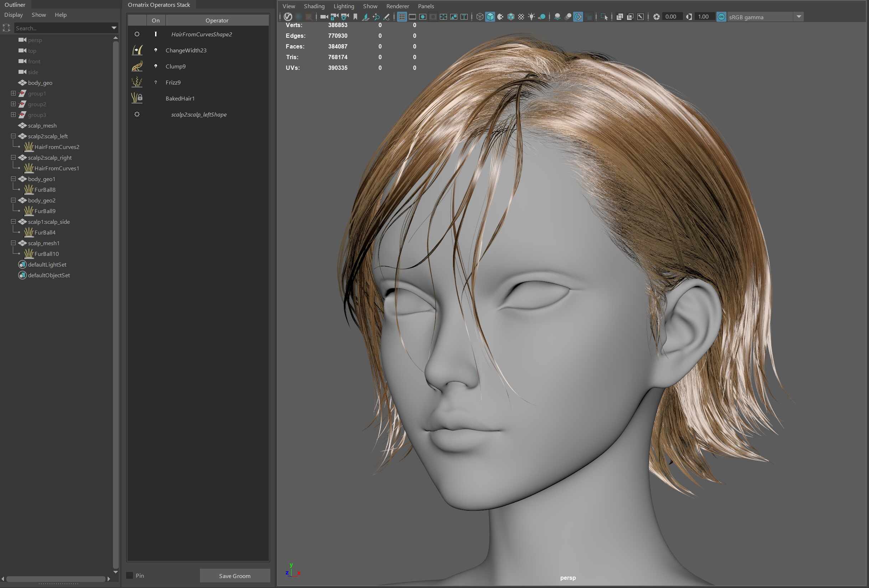Toggle Screen Space Ambient Occlusion icon
869x588 pixels.
557,17
